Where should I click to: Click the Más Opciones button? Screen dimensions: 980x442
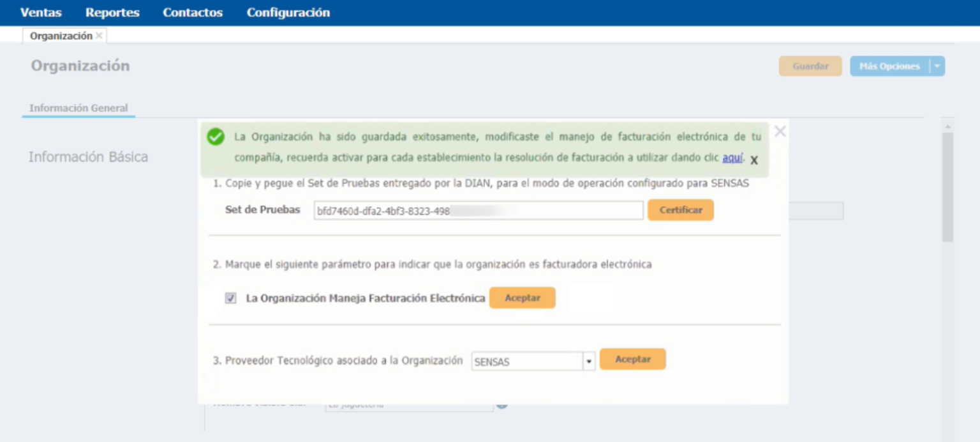pos(889,66)
